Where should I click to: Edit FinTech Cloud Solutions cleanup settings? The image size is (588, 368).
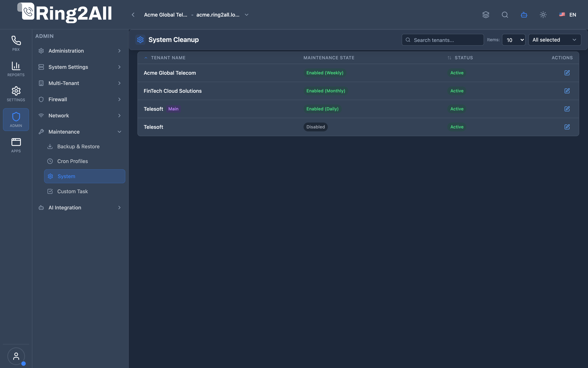(x=567, y=91)
